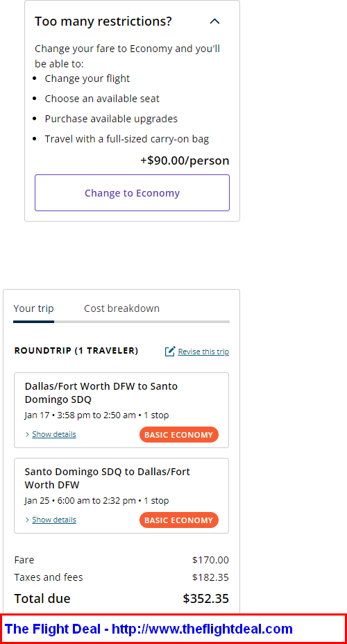Click the Roundtrip (1 traveler) heading

pos(76,350)
